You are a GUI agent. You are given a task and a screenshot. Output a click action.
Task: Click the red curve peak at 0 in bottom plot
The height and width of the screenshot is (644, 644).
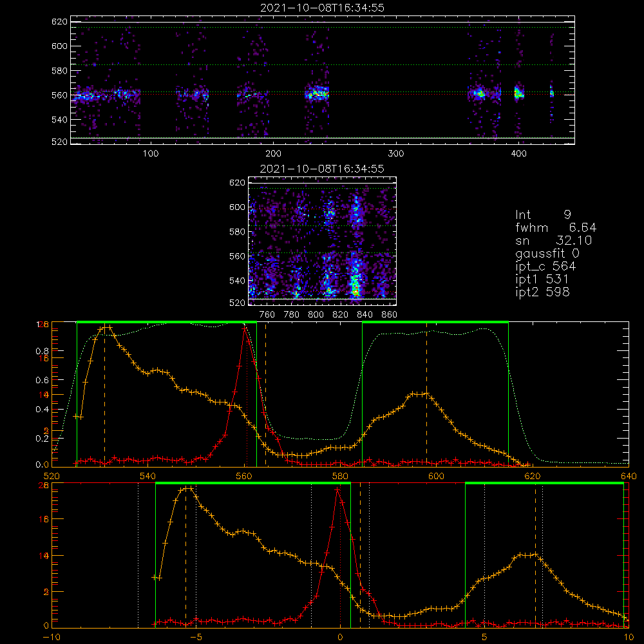(x=337, y=489)
